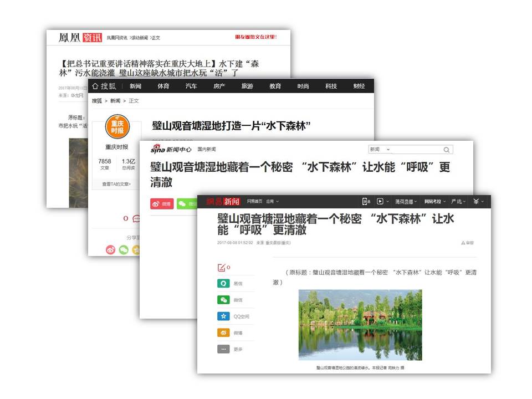
Task: Click the 举报 report link on NetEase article
Action: tap(467, 243)
